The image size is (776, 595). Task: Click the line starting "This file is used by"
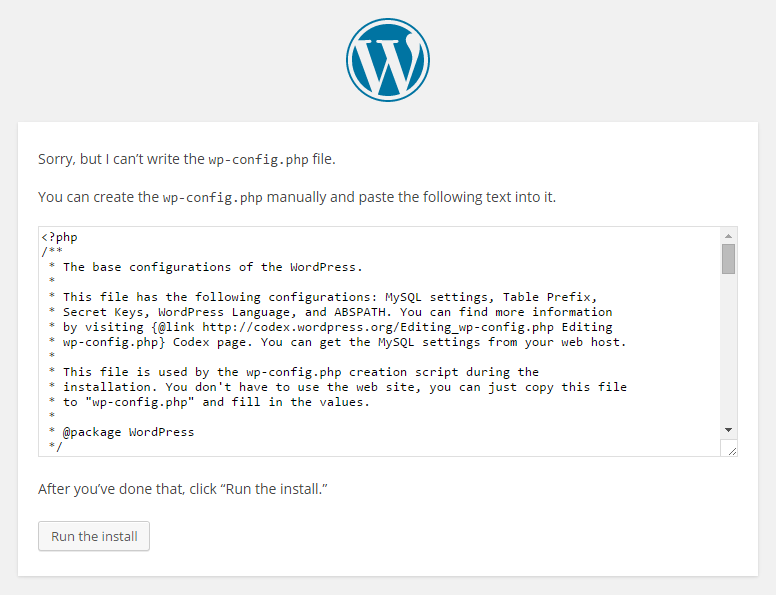[x=300, y=372]
